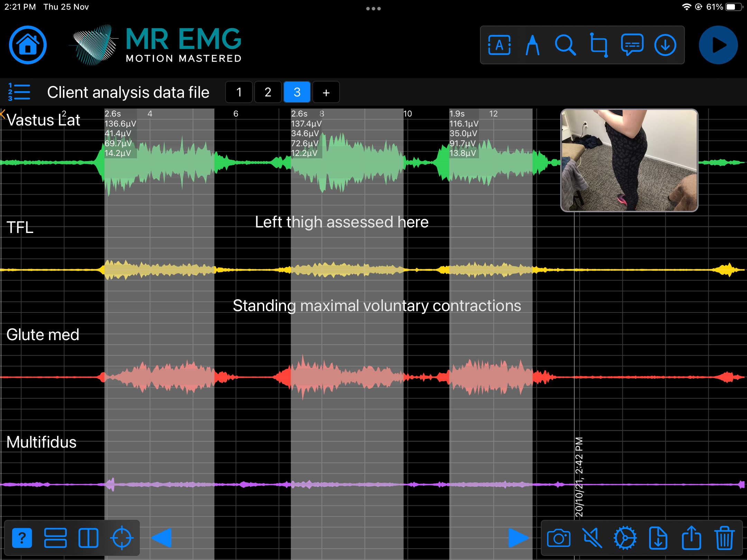Select the Multifidus channel label
This screenshot has width=747, height=560.
pos(41,442)
